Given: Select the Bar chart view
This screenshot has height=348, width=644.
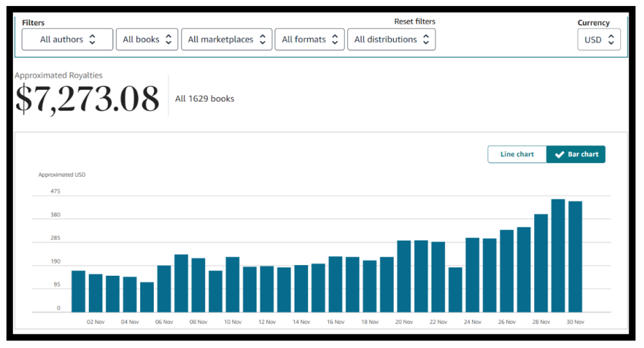Looking at the screenshot, I should pos(576,154).
